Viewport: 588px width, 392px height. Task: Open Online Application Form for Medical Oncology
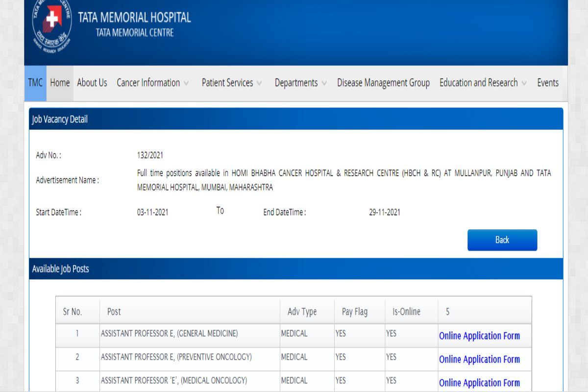coord(479,383)
